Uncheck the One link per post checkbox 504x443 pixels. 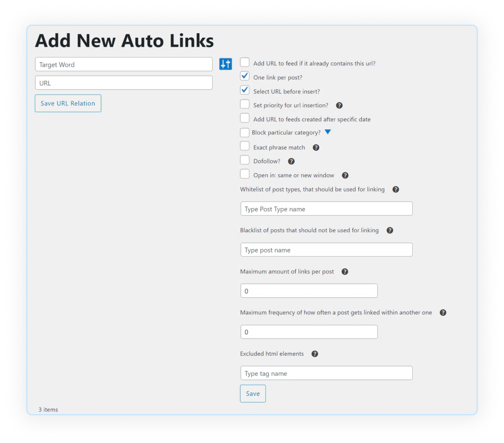pyautogui.click(x=245, y=76)
